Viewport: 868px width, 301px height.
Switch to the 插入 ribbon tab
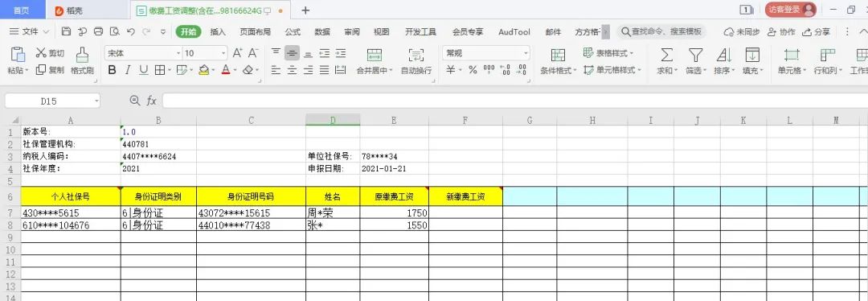[218, 31]
